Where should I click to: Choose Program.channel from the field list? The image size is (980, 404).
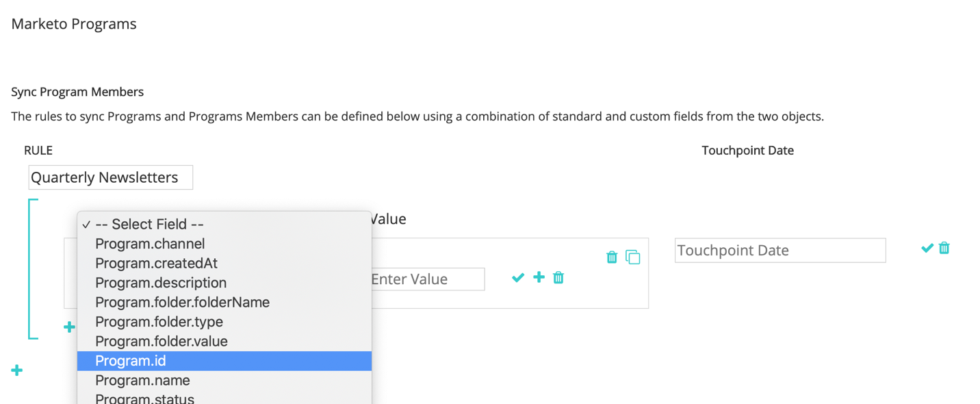(x=150, y=244)
